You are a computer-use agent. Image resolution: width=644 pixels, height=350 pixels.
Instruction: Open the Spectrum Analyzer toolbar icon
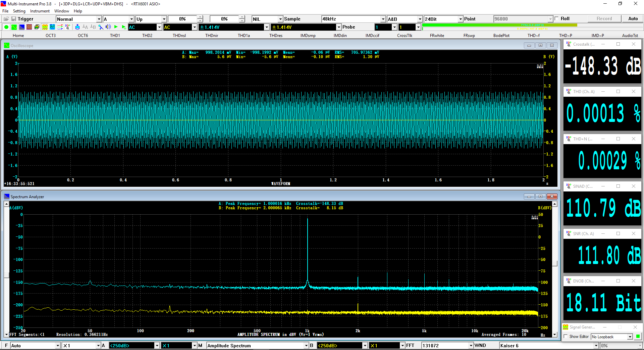coord(22,27)
